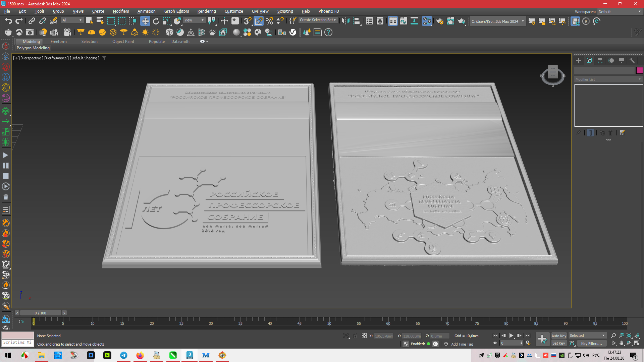Jump to the end frame
Screen dimensions: 644x362
[x=528, y=336]
